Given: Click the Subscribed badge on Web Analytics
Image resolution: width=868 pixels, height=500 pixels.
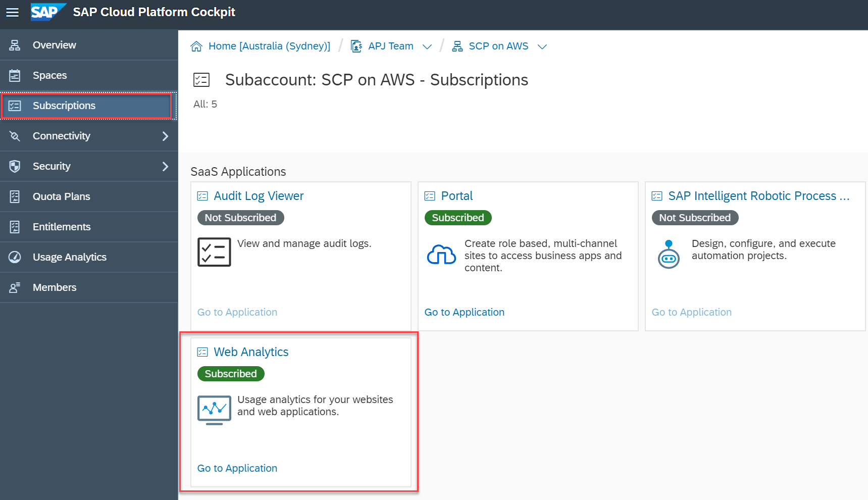Looking at the screenshot, I should click(231, 374).
